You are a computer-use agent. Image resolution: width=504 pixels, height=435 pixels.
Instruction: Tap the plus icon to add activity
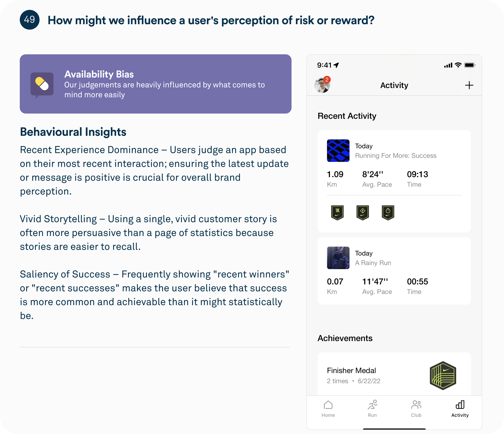point(469,85)
